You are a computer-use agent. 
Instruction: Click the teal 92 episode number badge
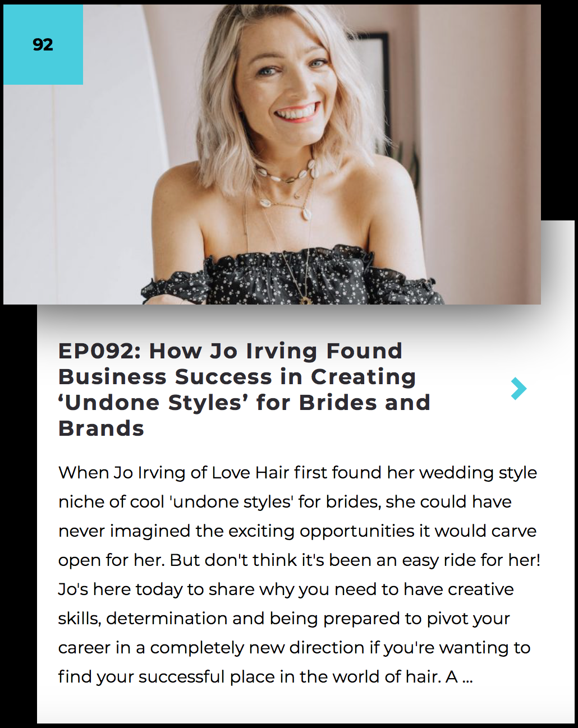pyautogui.click(x=43, y=45)
